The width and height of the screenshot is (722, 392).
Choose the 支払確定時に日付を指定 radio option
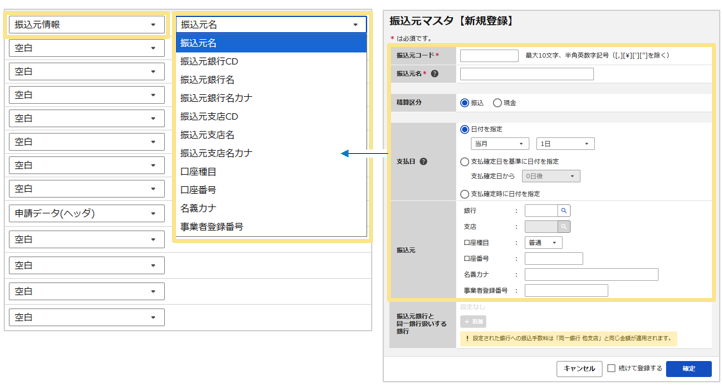(x=465, y=194)
